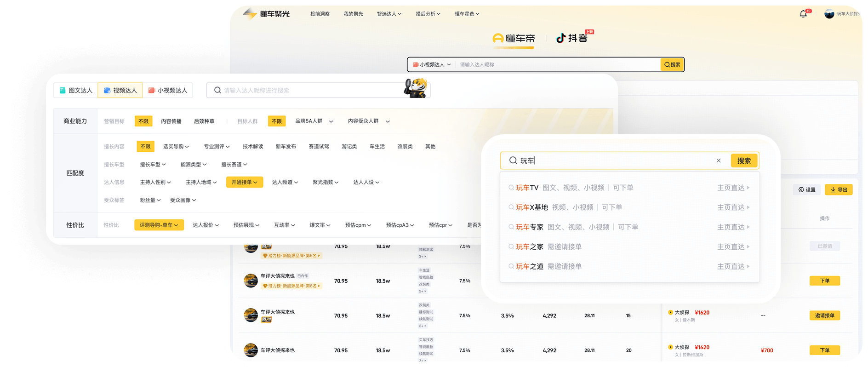
Task: Click 主页直达 for 玩车之家
Action: pyautogui.click(x=733, y=247)
